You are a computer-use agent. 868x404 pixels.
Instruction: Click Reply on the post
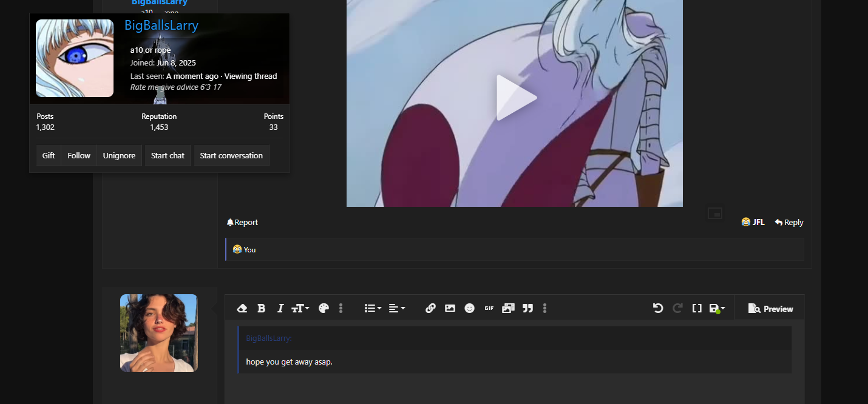pos(789,223)
